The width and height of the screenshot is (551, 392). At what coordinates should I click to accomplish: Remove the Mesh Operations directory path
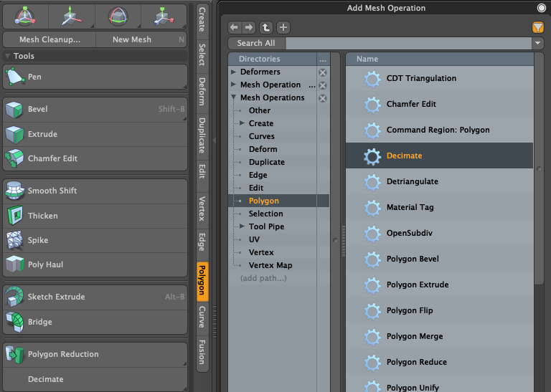323,99
